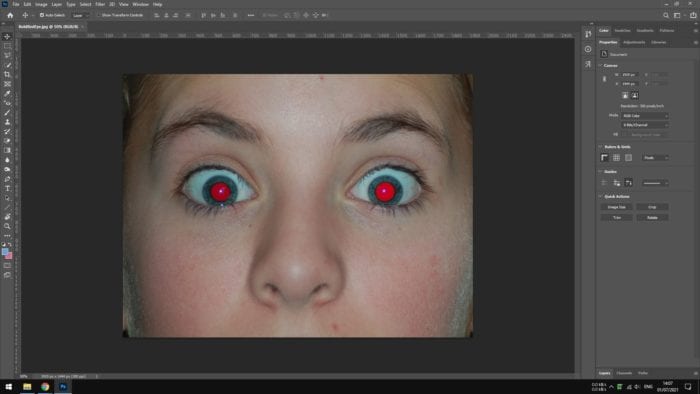This screenshot has width=700, height=394.
Task: Open the background color swatch picker
Action: (x=9, y=256)
